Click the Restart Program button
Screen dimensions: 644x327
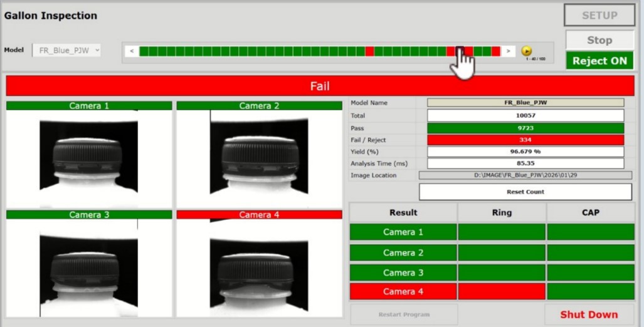tap(404, 314)
